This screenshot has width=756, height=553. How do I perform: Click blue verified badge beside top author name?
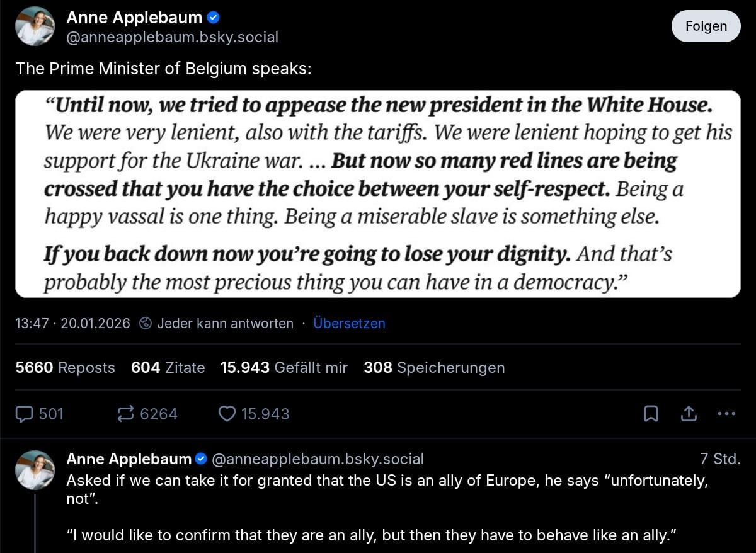click(x=214, y=18)
